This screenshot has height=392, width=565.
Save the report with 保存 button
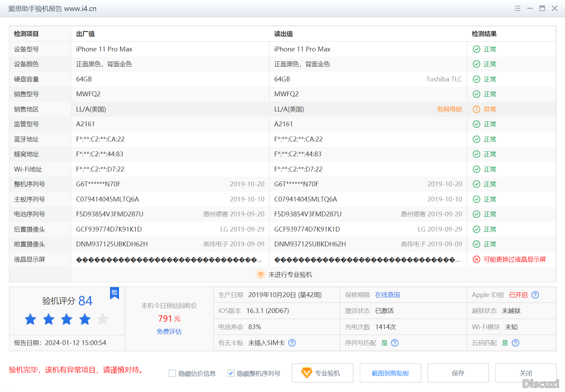[x=458, y=373]
